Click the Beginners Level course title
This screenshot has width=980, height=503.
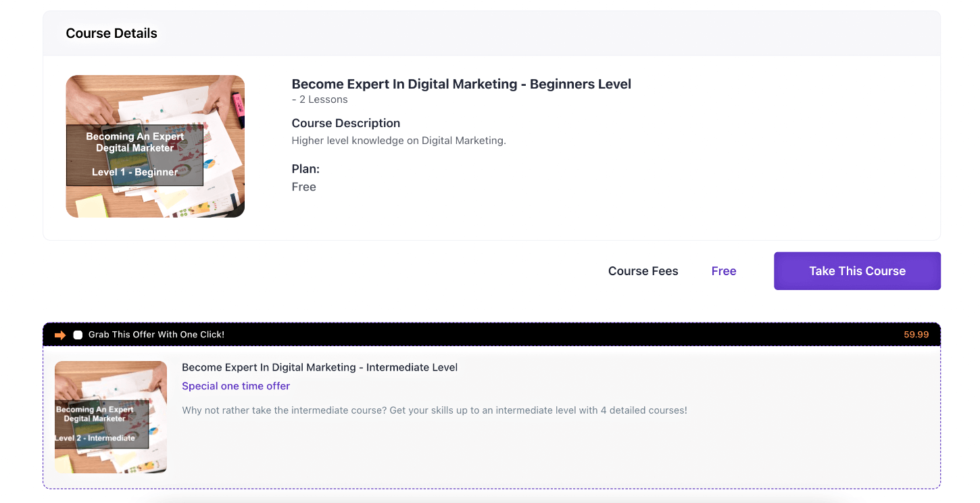pyautogui.click(x=462, y=84)
